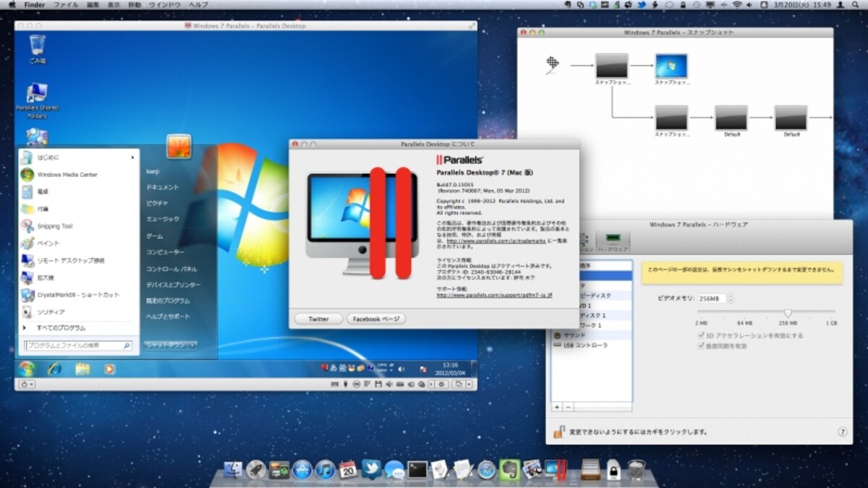
Task: Launch App Store from the Dock
Action: 302,470
